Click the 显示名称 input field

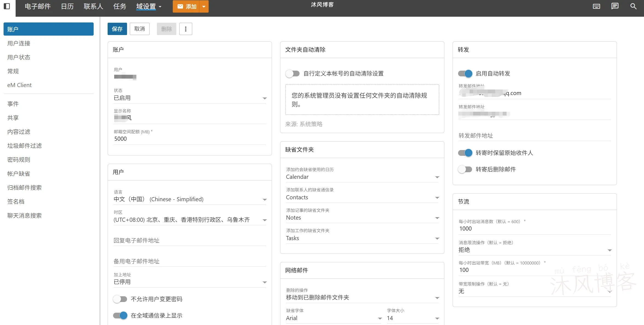point(190,118)
